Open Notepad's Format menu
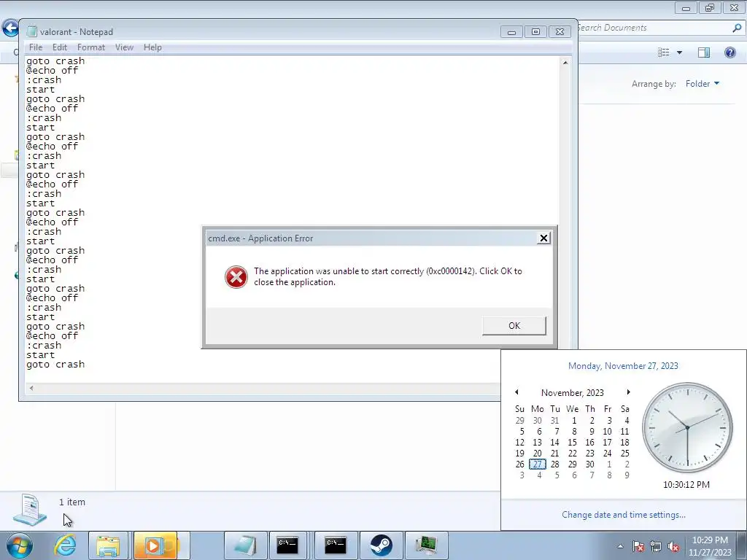The width and height of the screenshot is (747, 560). pos(91,47)
